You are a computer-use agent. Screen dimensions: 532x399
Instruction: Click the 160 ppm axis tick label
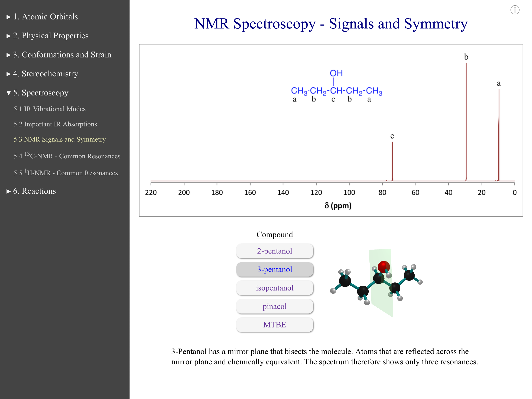(x=250, y=192)
